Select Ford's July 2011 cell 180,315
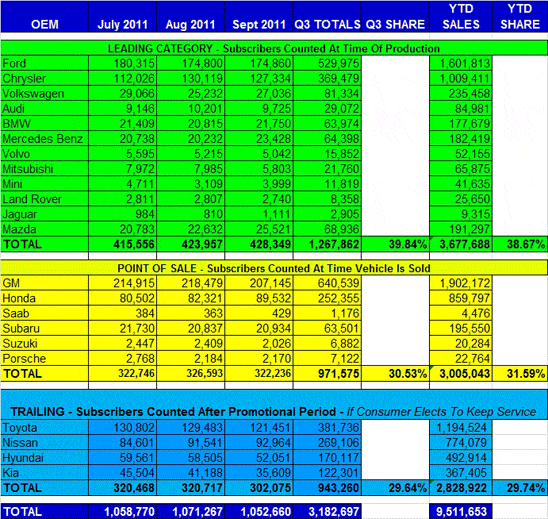This screenshot has height=519, width=548. (x=122, y=63)
